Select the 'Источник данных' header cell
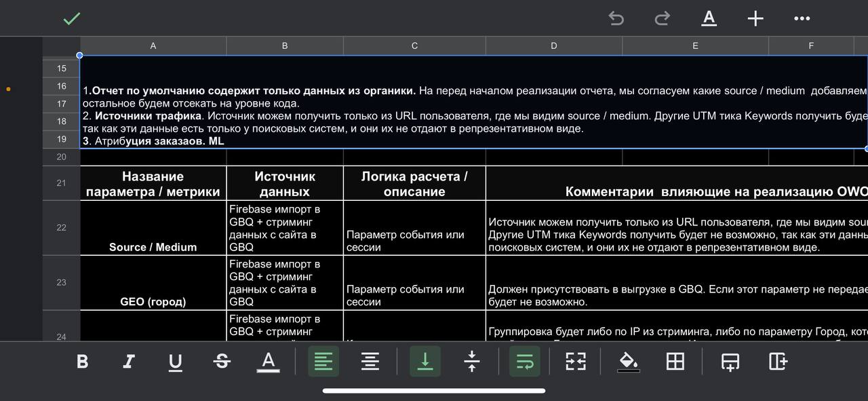 tap(285, 183)
